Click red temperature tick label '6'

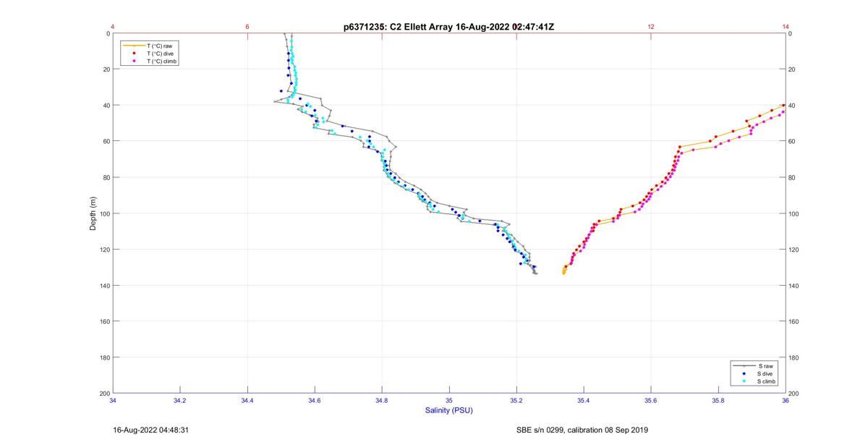[247, 27]
